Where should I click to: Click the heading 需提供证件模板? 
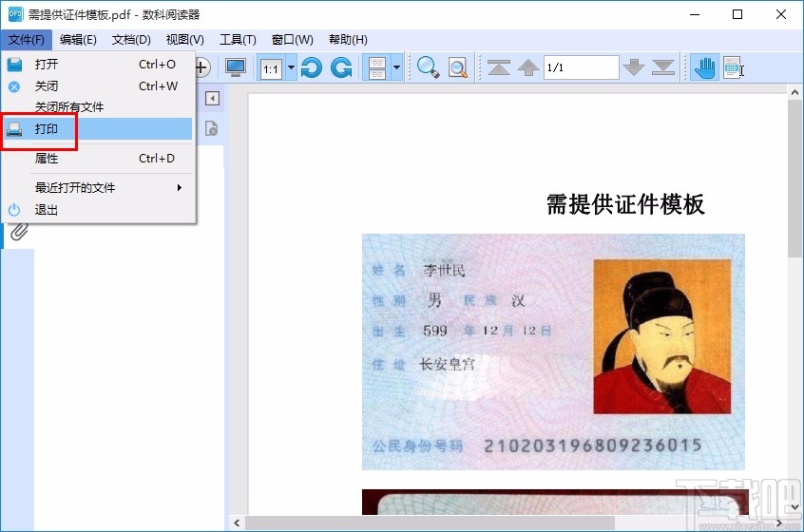tap(625, 204)
